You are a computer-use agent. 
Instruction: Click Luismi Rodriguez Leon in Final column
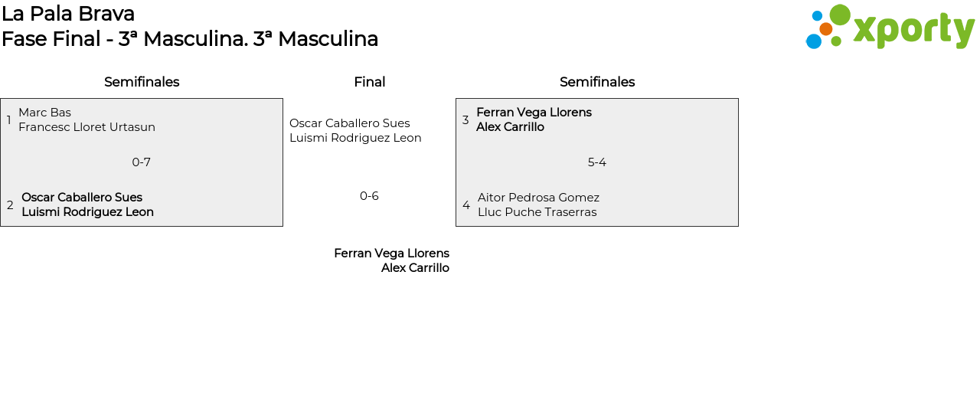[355, 138]
